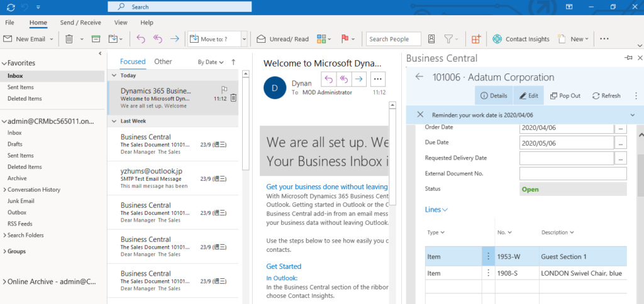Click the Contact Insights ribbon button

(521, 39)
